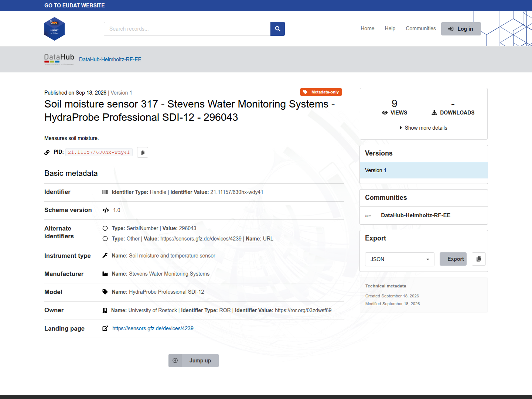The width and height of the screenshot is (532, 399).
Task: Click the wrench icon in Instrument type row
Action: pos(105,256)
